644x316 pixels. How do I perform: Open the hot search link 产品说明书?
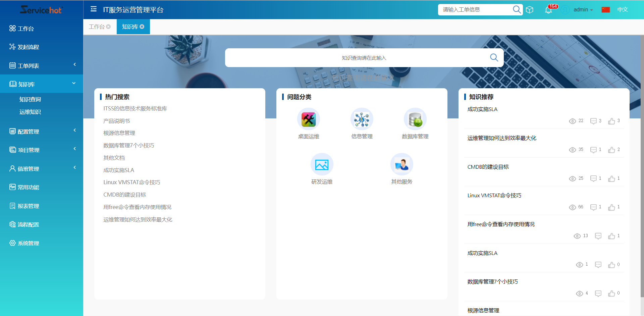(x=116, y=121)
